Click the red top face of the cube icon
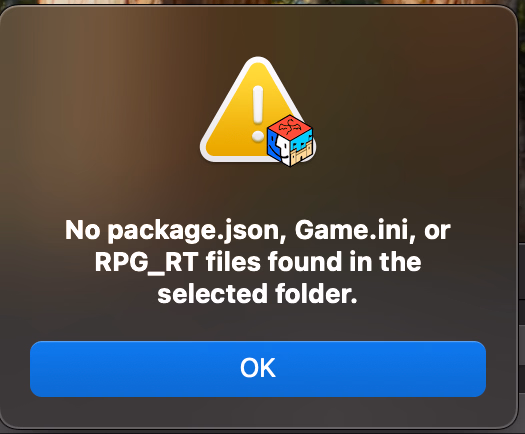This screenshot has height=434, width=525. coord(290,127)
